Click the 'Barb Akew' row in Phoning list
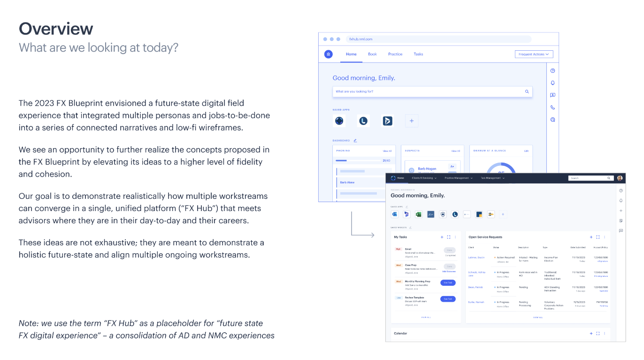The width and height of the screenshot is (644, 360). pyautogui.click(x=361, y=182)
